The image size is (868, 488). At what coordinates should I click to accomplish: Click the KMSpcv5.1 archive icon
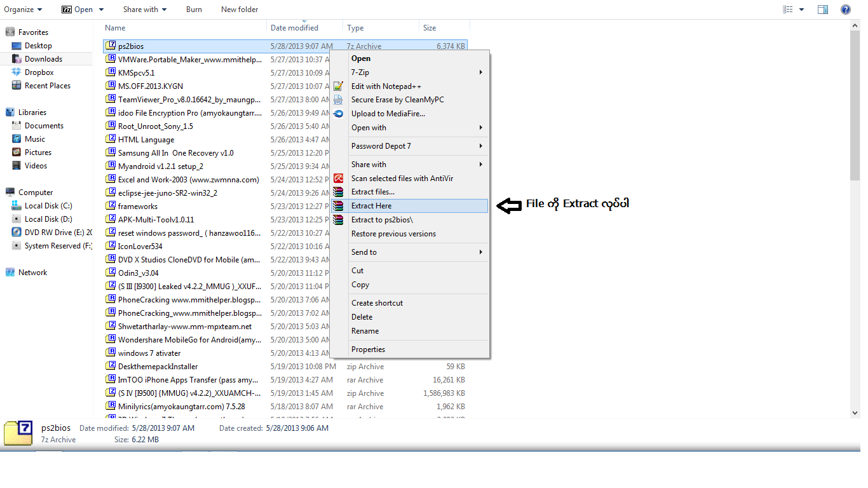pos(111,73)
